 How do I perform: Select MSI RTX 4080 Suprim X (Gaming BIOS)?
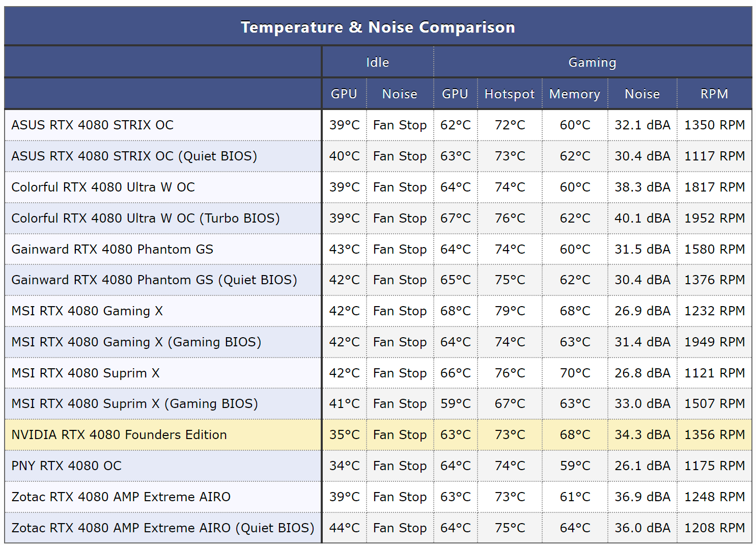pyautogui.click(x=135, y=403)
